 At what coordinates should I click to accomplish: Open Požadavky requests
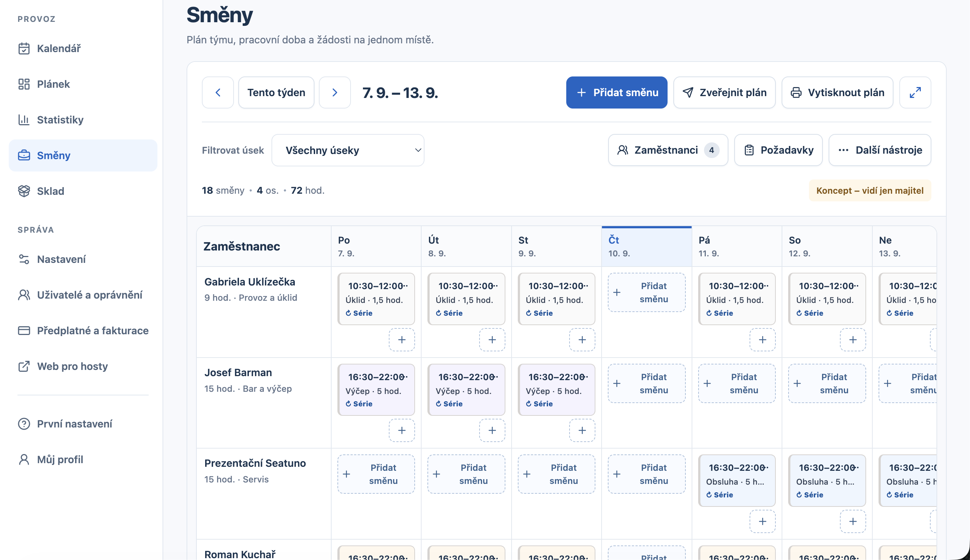pos(778,150)
